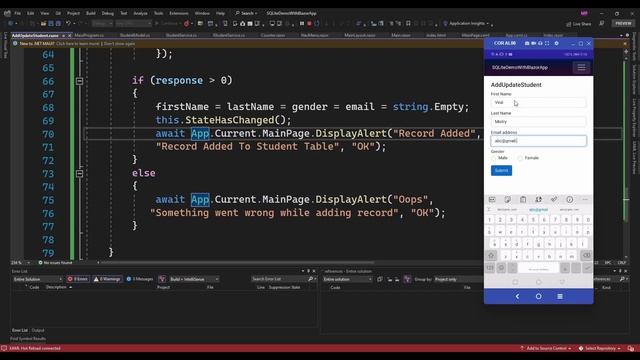Tap the Android home navigation button
640x360 pixels.
pos(538,296)
